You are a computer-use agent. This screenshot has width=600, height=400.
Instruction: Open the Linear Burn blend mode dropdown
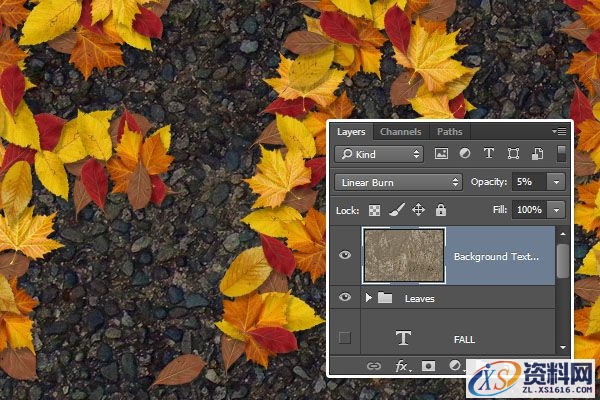(x=399, y=182)
